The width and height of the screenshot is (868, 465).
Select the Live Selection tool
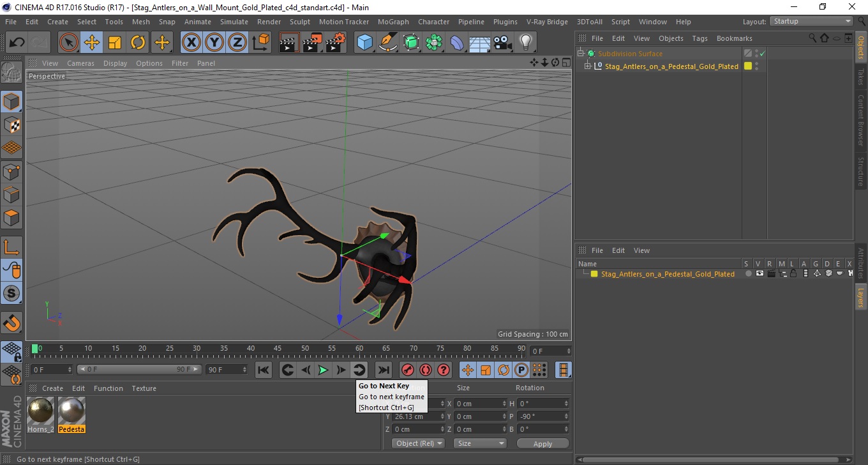coord(69,43)
